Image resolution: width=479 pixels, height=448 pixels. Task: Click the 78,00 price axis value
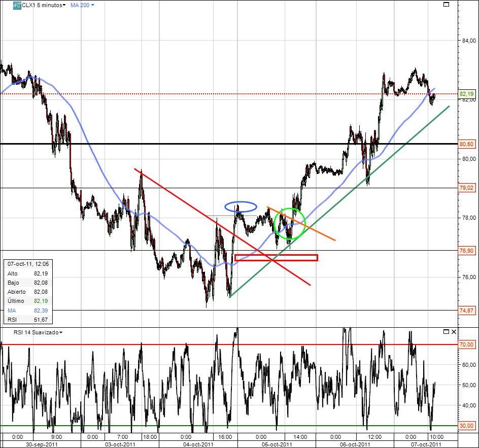[x=469, y=218]
